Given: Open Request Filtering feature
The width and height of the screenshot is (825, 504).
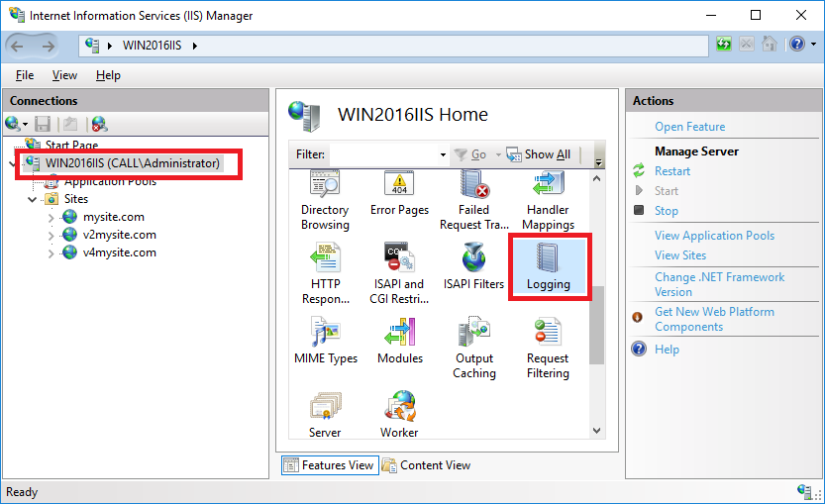Looking at the screenshot, I should 548,348.
